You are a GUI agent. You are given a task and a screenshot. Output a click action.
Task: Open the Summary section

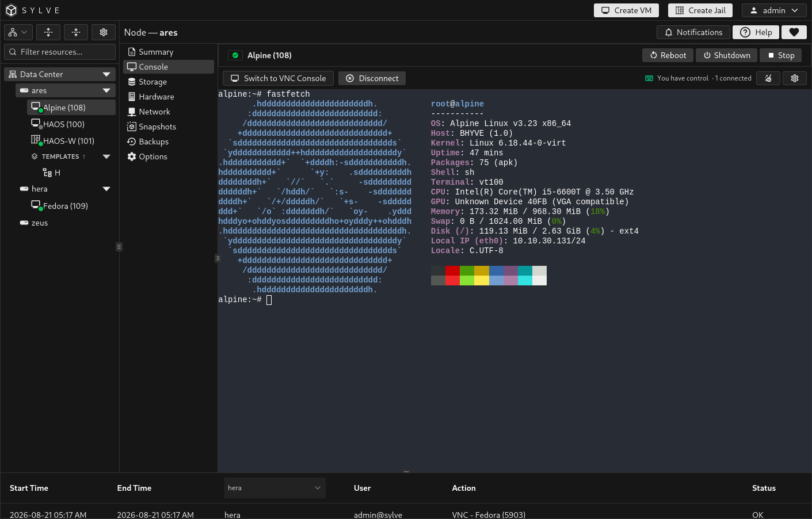pyautogui.click(x=169, y=52)
